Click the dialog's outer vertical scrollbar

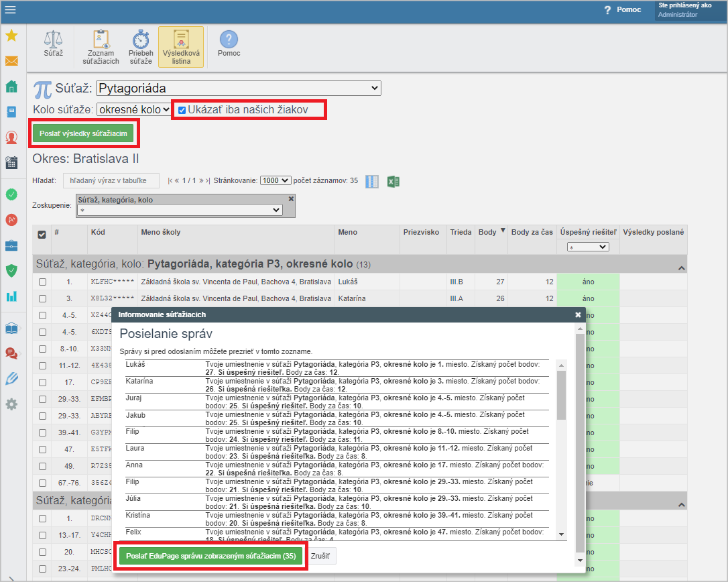pyautogui.click(x=580, y=444)
